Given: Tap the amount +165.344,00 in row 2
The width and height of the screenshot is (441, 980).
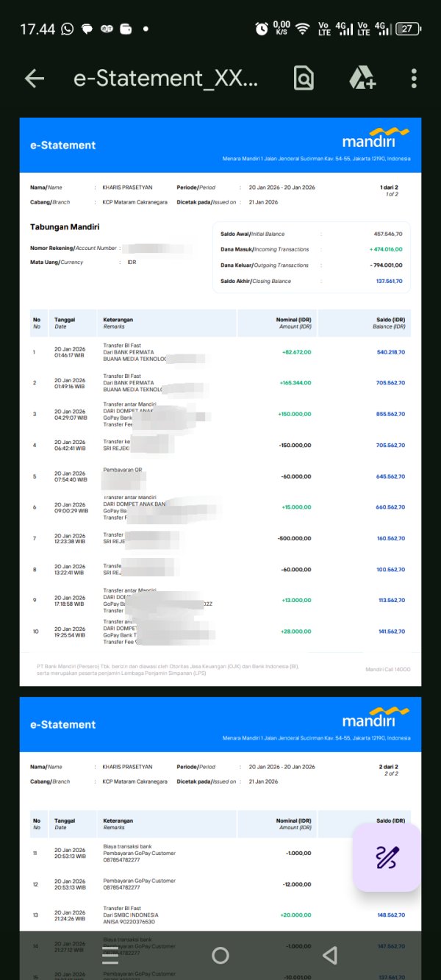Looking at the screenshot, I should pos(295,383).
